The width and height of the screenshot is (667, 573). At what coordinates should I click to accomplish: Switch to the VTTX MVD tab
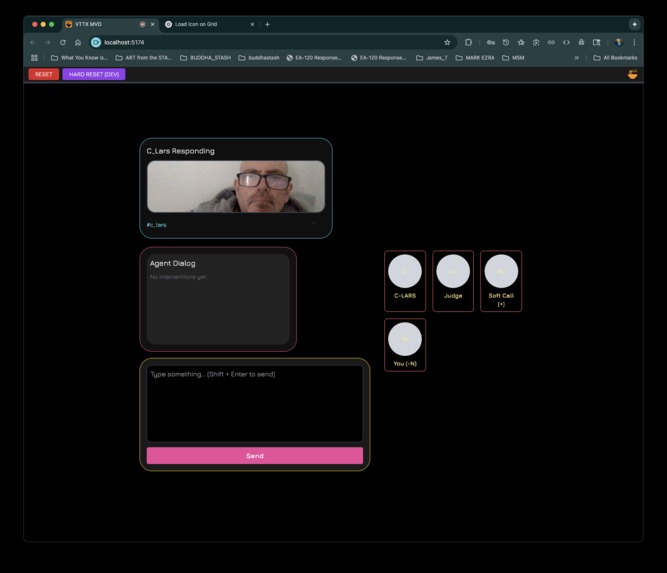point(111,24)
